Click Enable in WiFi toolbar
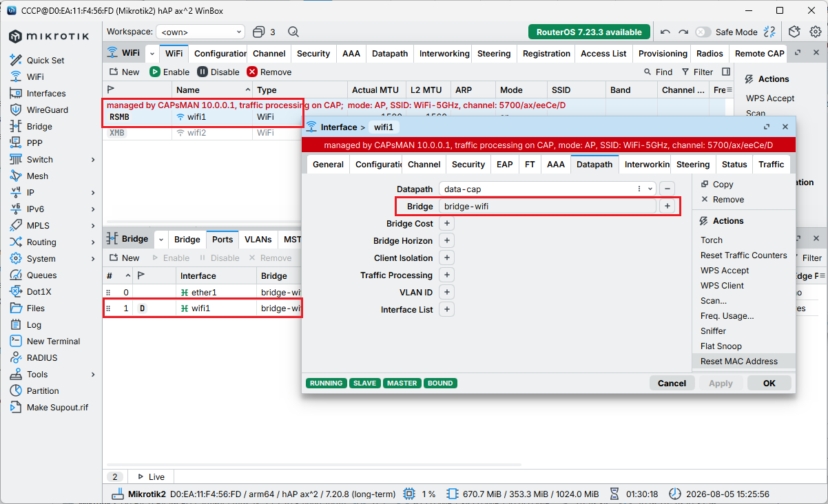828x504 pixels. (169, 72)
